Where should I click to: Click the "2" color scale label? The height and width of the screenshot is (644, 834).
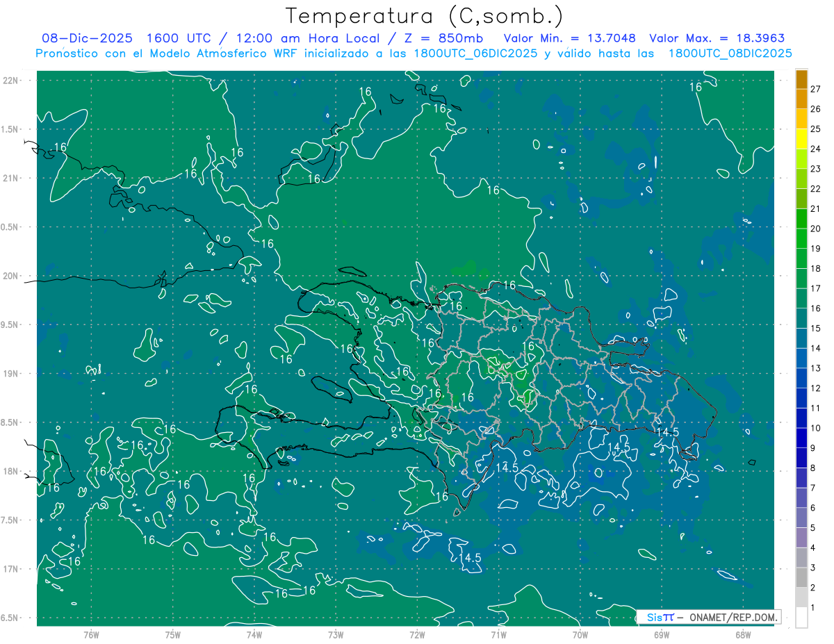(x=813, y=588)
